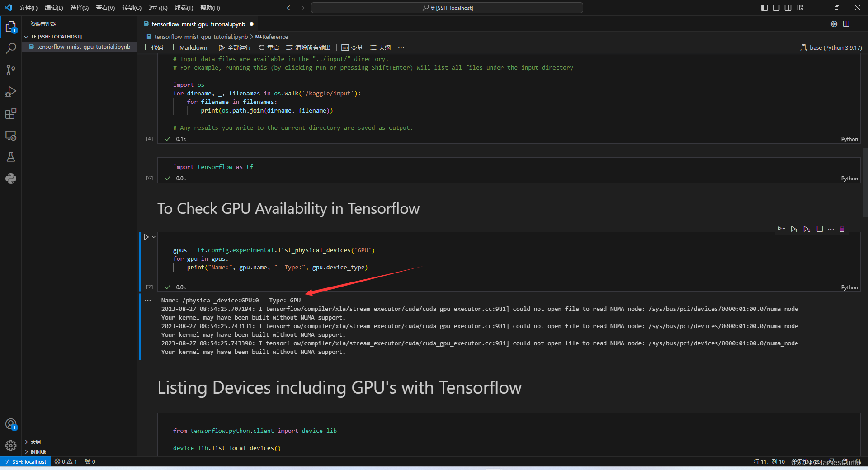Clear all outputs with 清除所有输出
Screen dimensions: 868x470
pyautogui.click(x=308, y=47)
